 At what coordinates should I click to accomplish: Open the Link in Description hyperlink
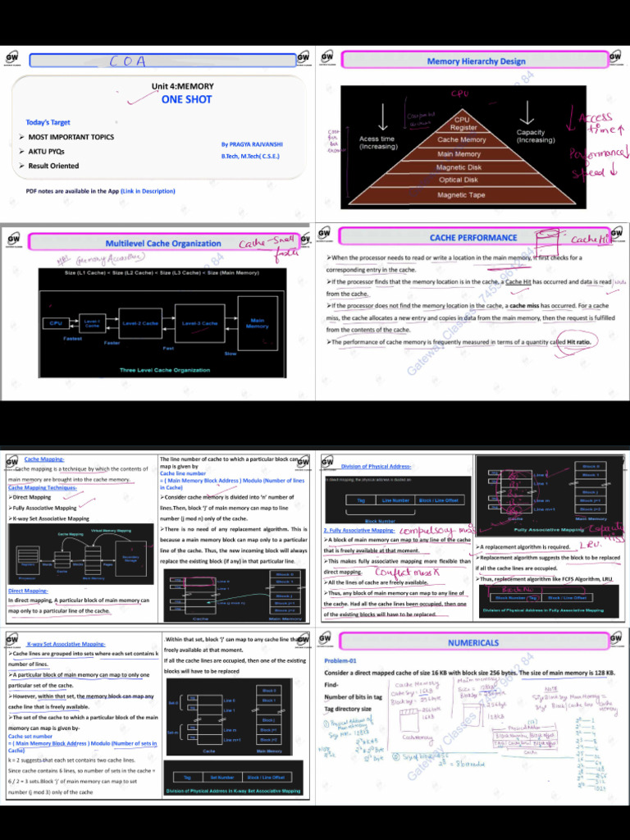tap(148, 191)
